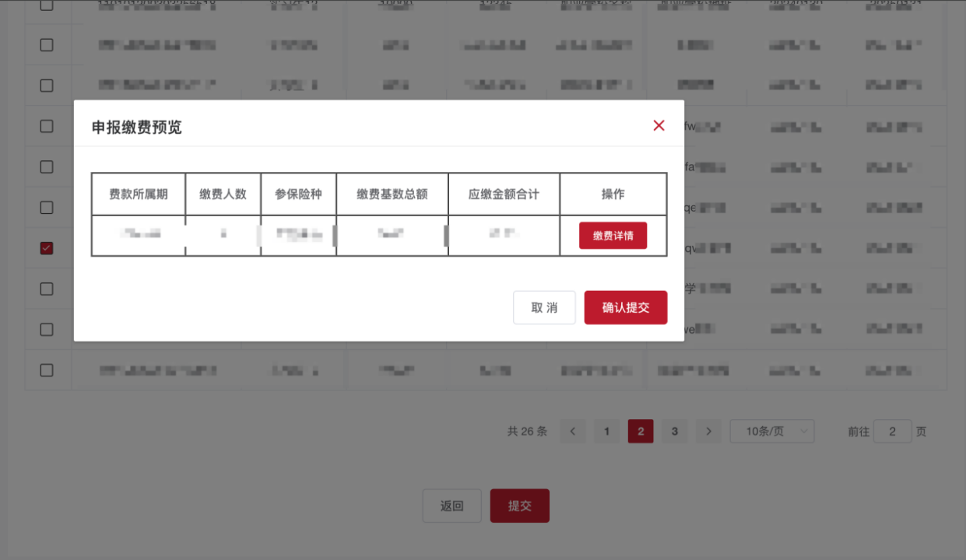This screenshot has height=560, width=966.
Task: Close the 申报缴费预览 dialog with the red X
Action: 659,125
